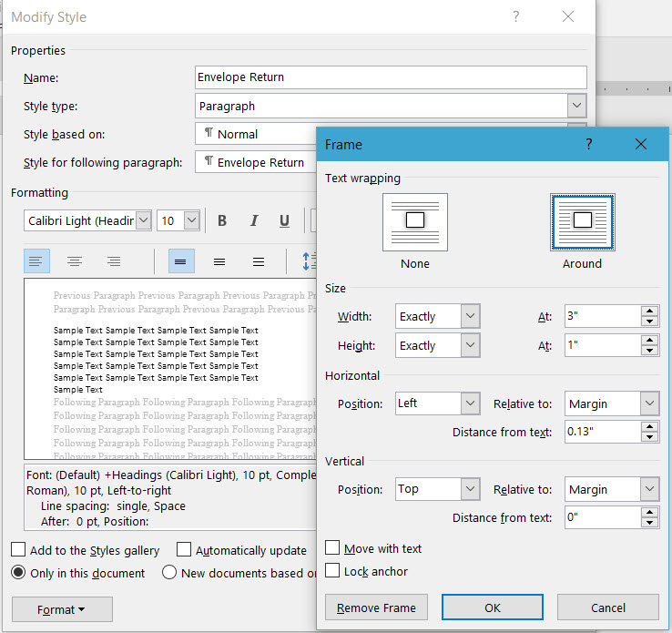Select align left paragraph icon
Image resolution: width=672 pixels, height=633 pixels.
pos(36,261)
